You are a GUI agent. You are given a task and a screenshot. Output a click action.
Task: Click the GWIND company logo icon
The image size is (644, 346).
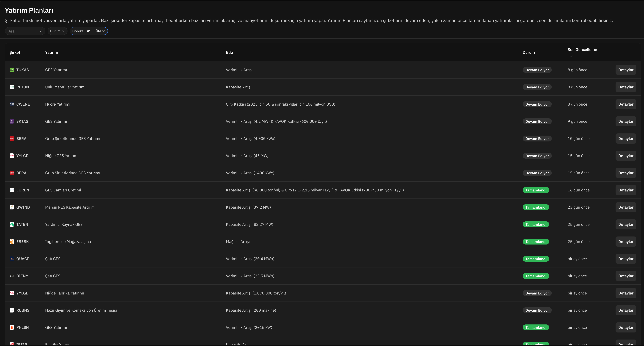pyautogui.click(x=12, y=207)
